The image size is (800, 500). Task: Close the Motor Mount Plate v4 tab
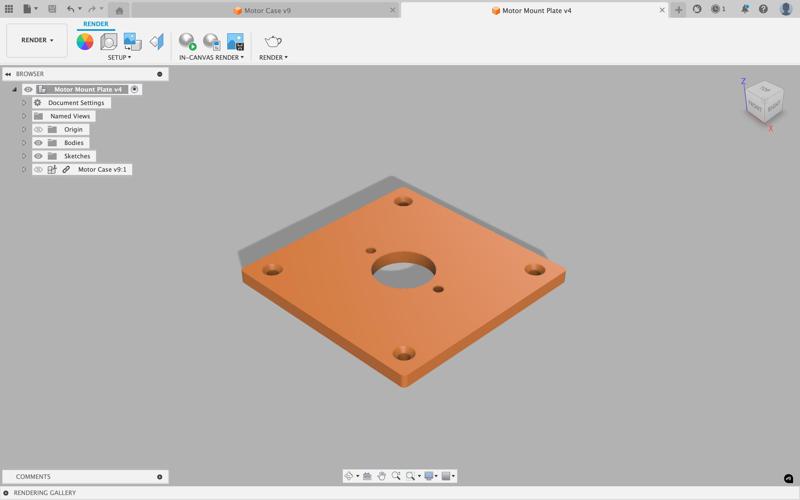coord(662,10)
